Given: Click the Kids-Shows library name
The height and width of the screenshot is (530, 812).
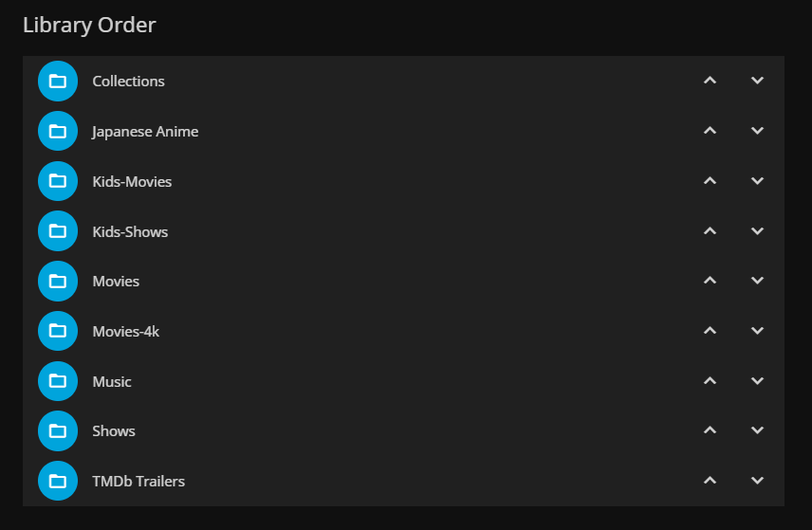Looking at the screenshot, I should tap(130, 231).
